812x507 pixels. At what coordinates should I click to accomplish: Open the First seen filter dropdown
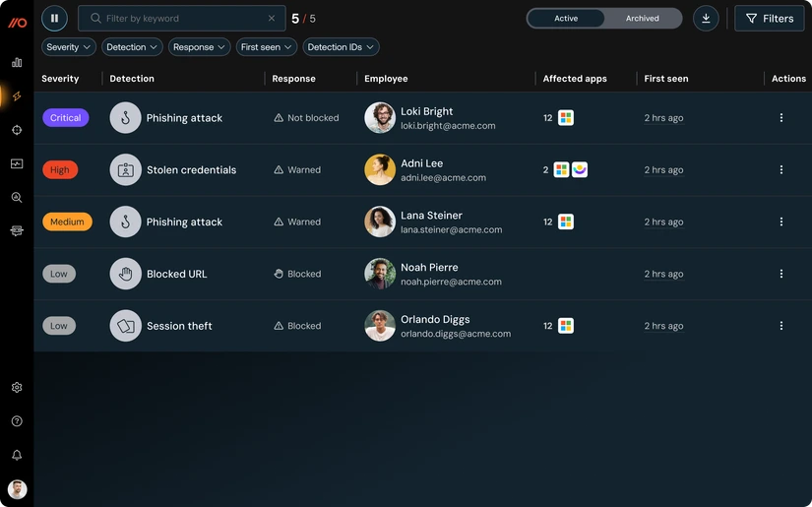point(266,47)
